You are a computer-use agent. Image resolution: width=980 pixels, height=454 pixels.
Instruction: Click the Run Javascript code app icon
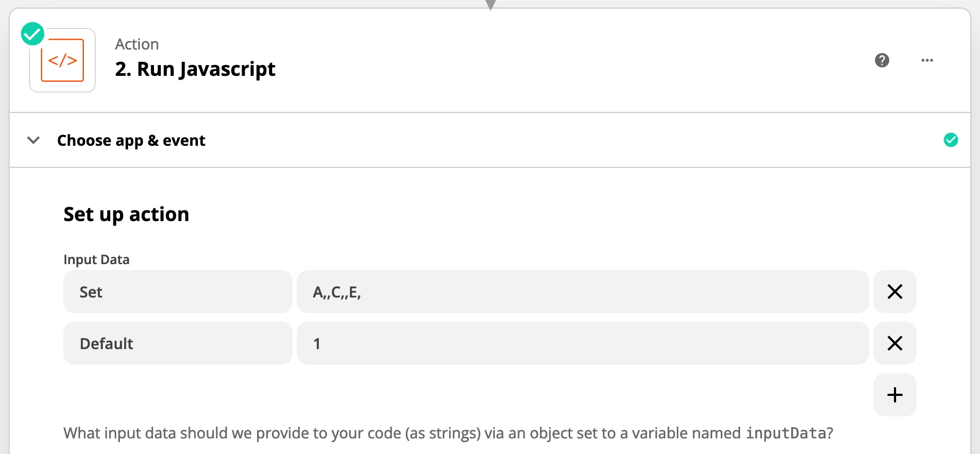pos(62,60)
